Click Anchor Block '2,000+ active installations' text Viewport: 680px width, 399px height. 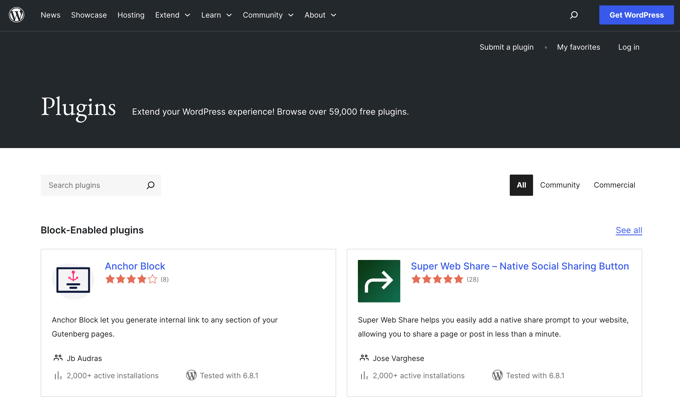(113, 376)
